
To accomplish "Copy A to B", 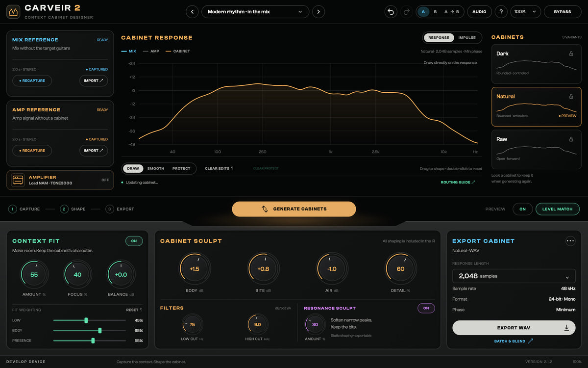I will coord(452,12).
